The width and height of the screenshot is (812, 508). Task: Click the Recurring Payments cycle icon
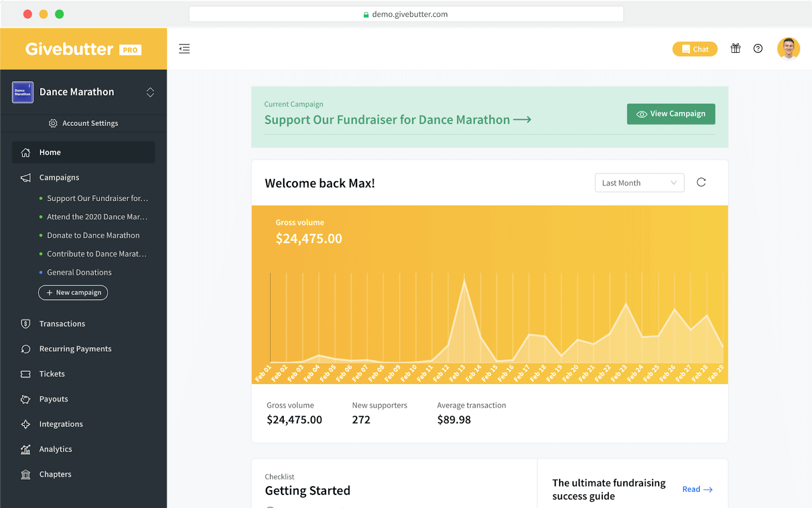(x=25, y=349)
